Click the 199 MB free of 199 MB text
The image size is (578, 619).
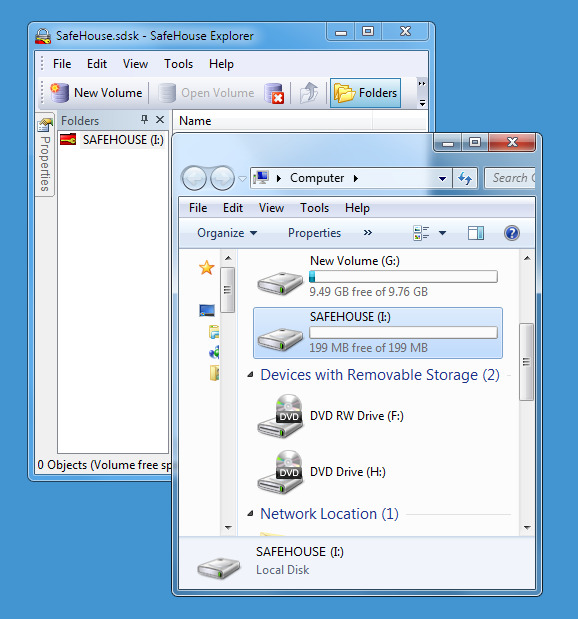[368, 348]
